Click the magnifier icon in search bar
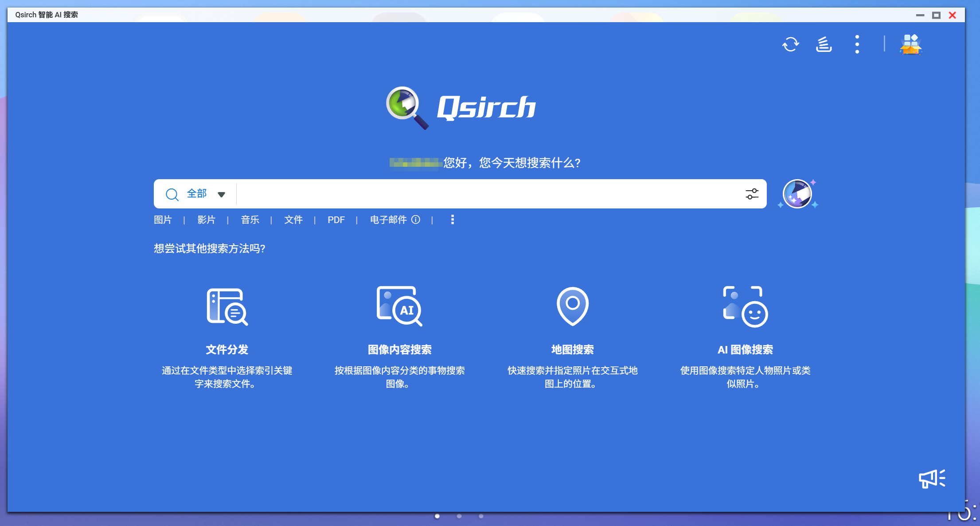The height and width of the screenshot is (526, 980). click(172, 194)
